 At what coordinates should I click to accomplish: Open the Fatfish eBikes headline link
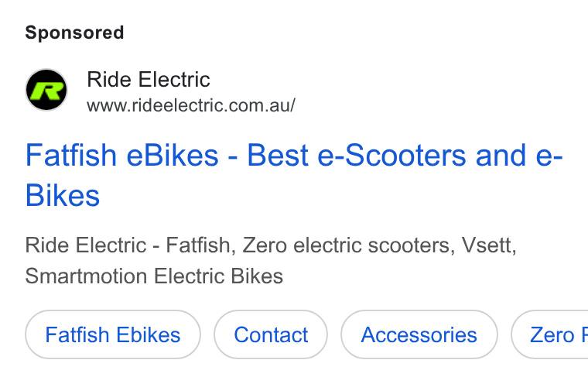click(294, 175)
